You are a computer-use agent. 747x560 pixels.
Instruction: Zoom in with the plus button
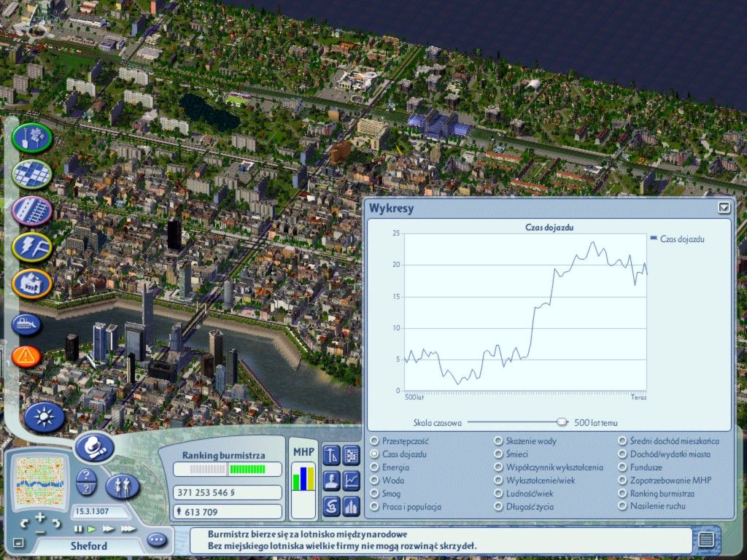[x=40, y=517]
